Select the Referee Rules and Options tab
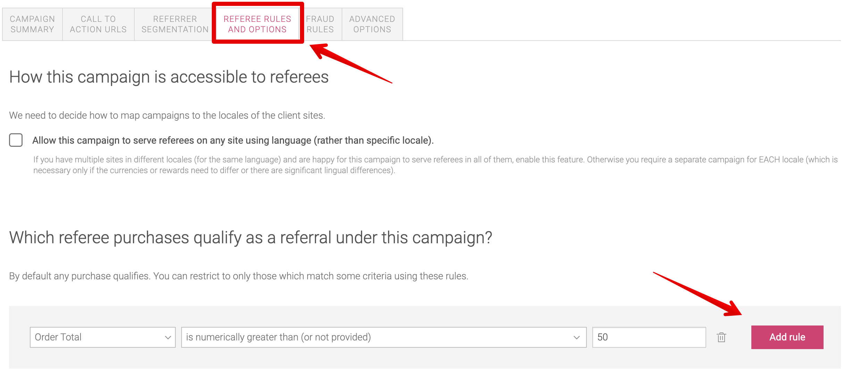The width and height of the screenshot is (868, 372). tap(257, 24)
